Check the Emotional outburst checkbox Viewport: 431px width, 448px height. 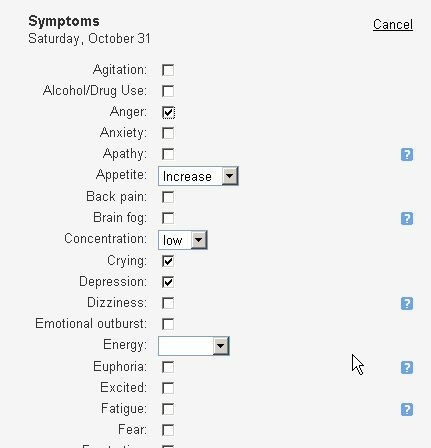click(168, 324)
